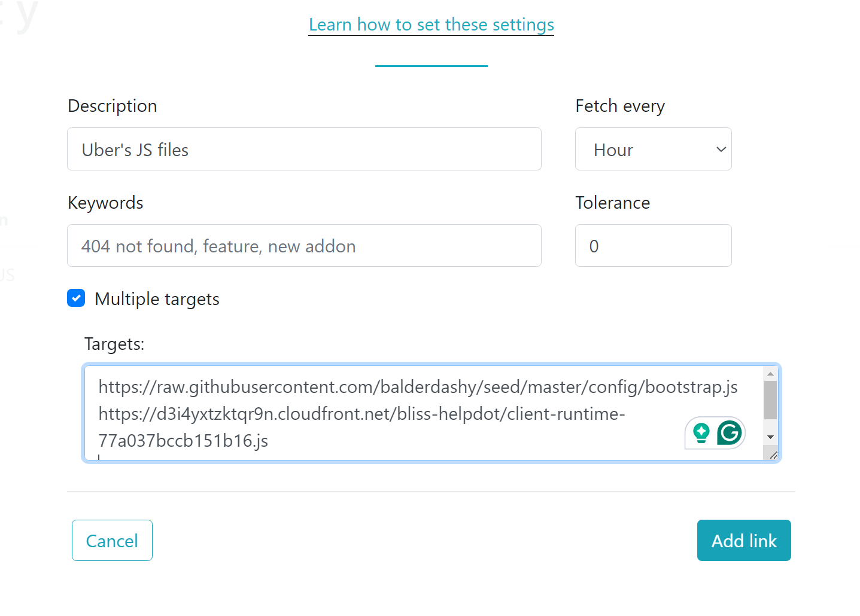
Task: Click the Targets scrollbar thumb
Action: (770, 400)
